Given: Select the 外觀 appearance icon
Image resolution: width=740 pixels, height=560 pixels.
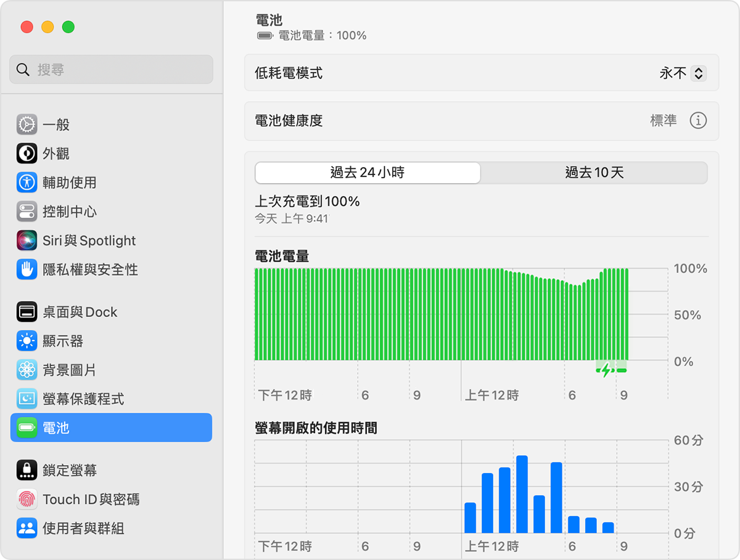Looking at the screenshot, I should [x=27, y=154].
